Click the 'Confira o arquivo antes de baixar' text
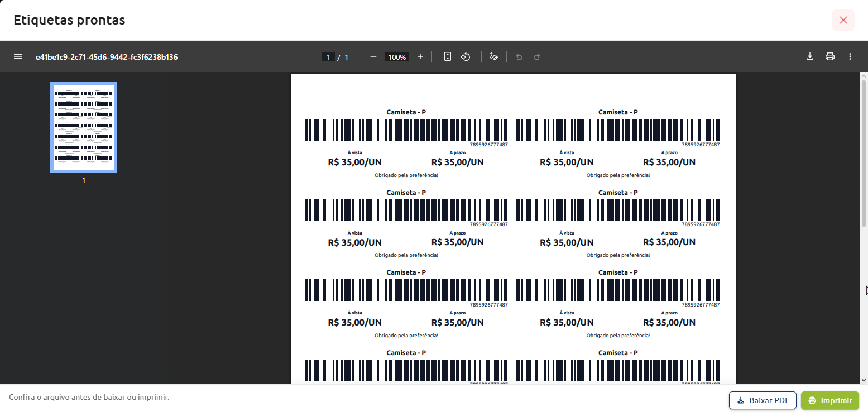The image size is (868, 416). (x=89, y=397)
